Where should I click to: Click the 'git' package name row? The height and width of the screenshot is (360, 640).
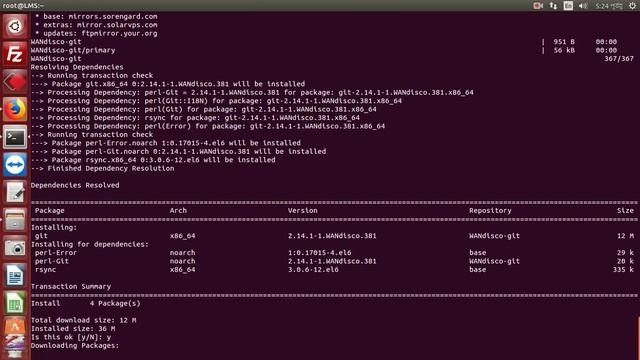tap(41, 236)
